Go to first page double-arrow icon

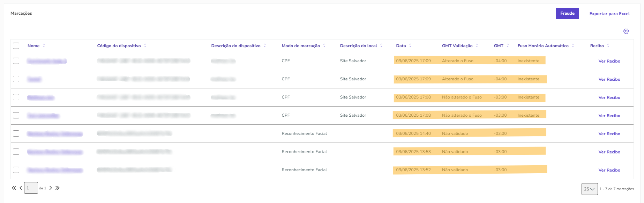(x=14, y=188)
